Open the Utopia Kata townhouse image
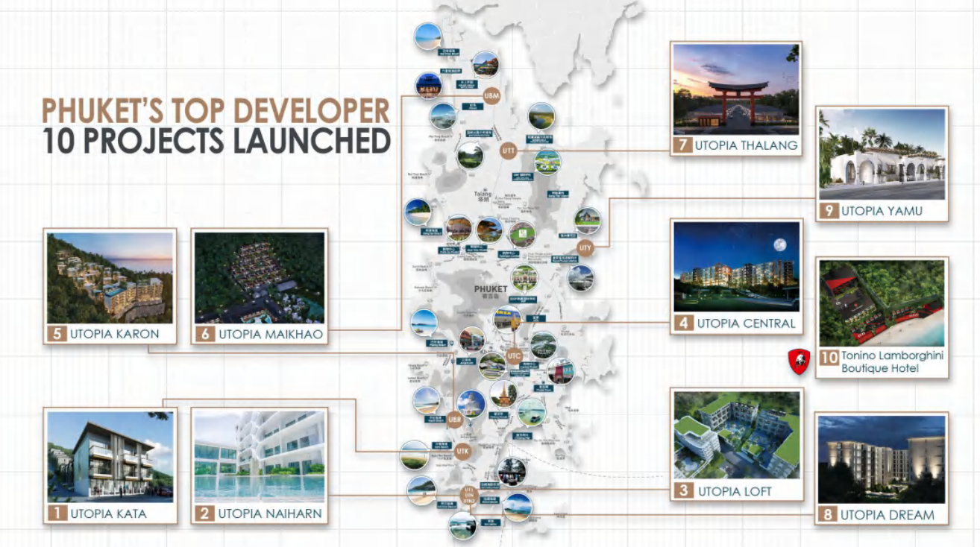This screenshot has width=980, height=547. coord(110,456)
